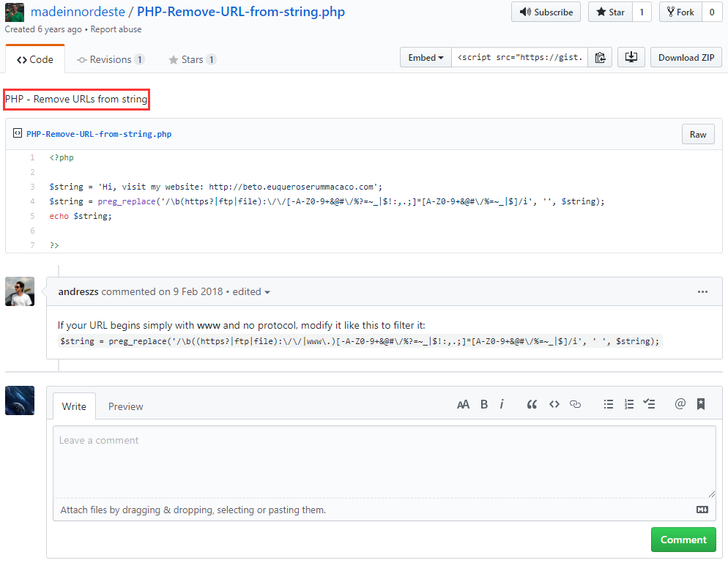Image resolution: width=728 pixels, height=563 pixels.
Task: Copy the embed script to clipboard
Action: coord(600,58)
